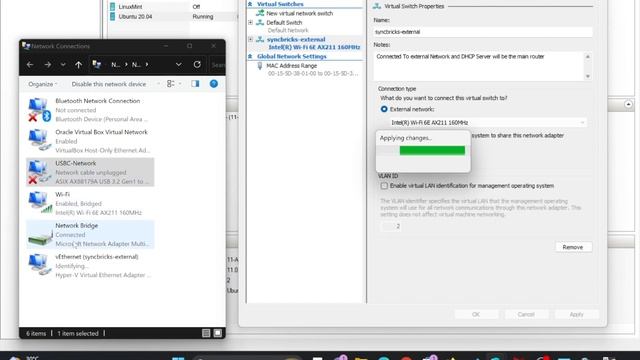Click OK in Virtual Switch Manager
This screenshot has width=640, height=360.
point(476,314)
